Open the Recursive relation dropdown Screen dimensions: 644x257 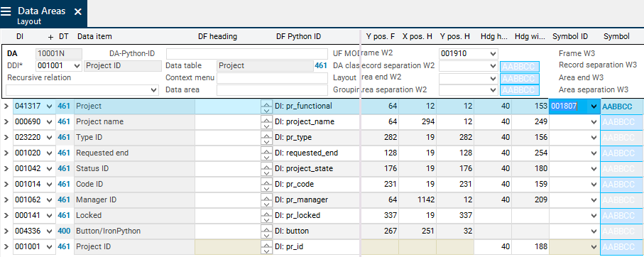154,90
